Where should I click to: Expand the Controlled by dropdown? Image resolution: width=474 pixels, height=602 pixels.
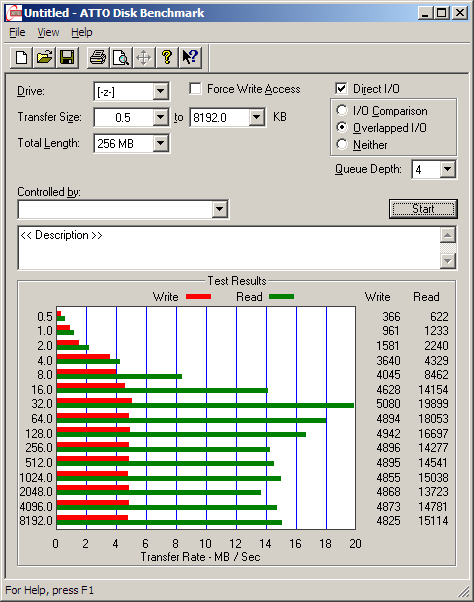tap(220, 209)
